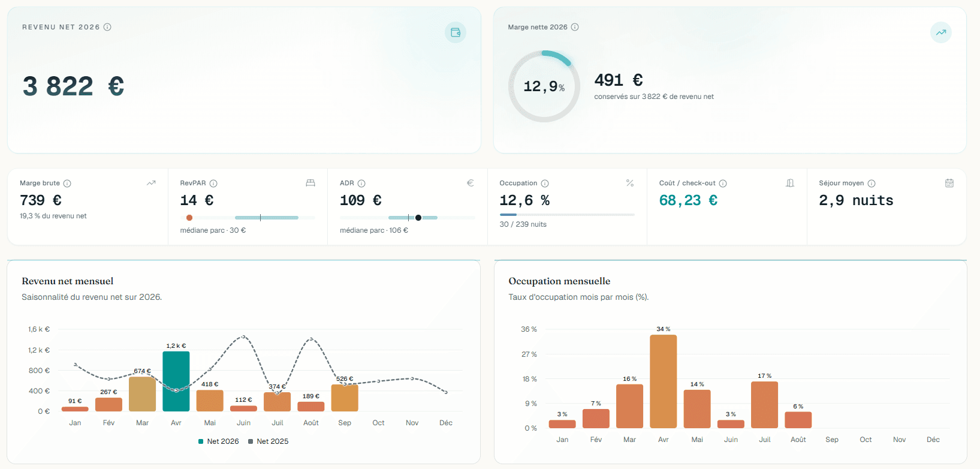The width and height of the screenshot is (980, 469).
Task: Show the ADR info tooltip icon
Action: [x=361, y=184]
